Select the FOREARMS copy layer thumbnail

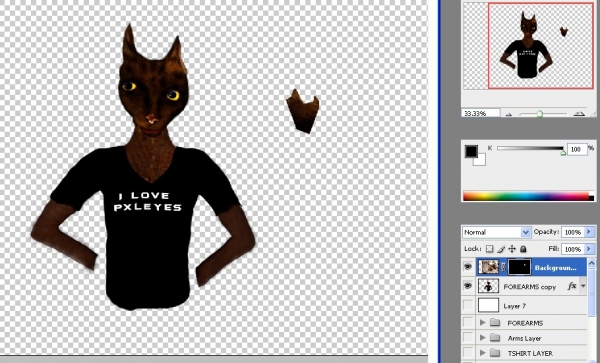click(x=489, y=286)
